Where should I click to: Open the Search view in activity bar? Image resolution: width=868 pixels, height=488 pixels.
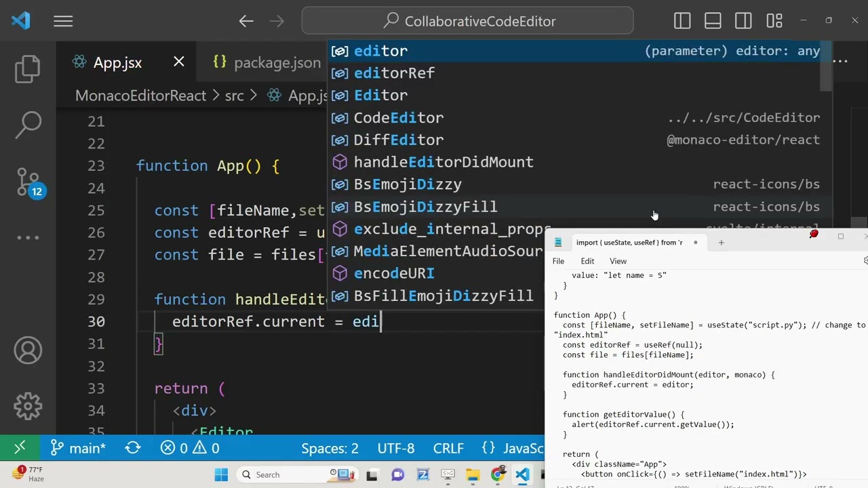28,125
